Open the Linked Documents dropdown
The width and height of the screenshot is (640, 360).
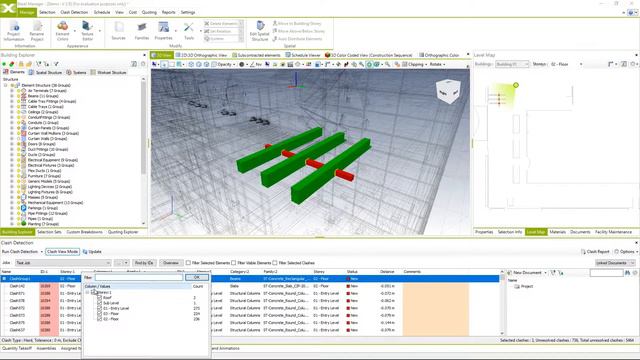tap(615, 263)
